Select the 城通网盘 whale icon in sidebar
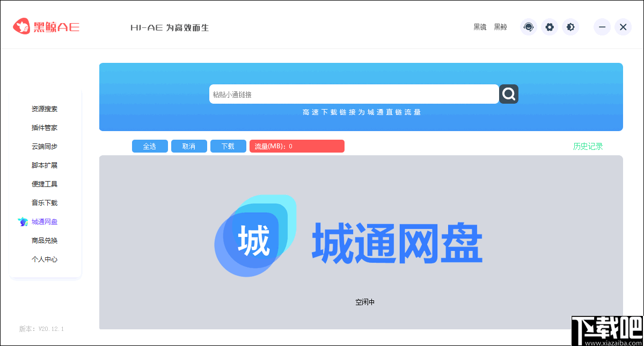 click(24, 221)
